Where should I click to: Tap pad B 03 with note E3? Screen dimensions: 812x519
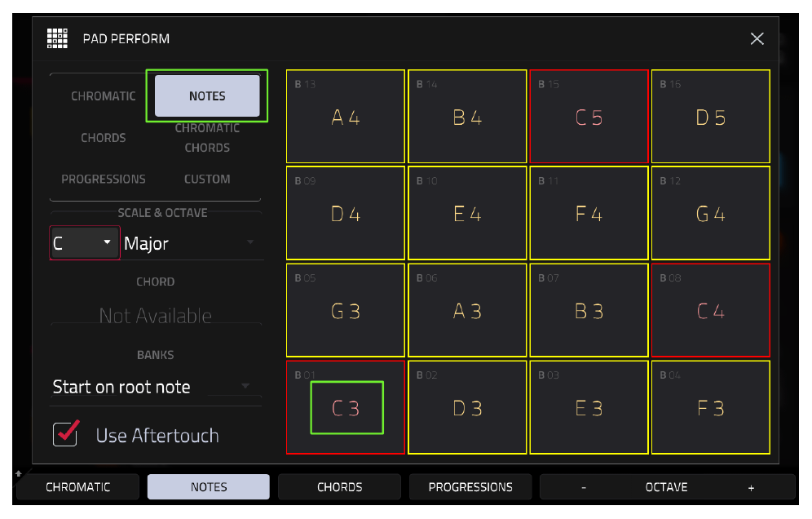[x=589, y=407]
